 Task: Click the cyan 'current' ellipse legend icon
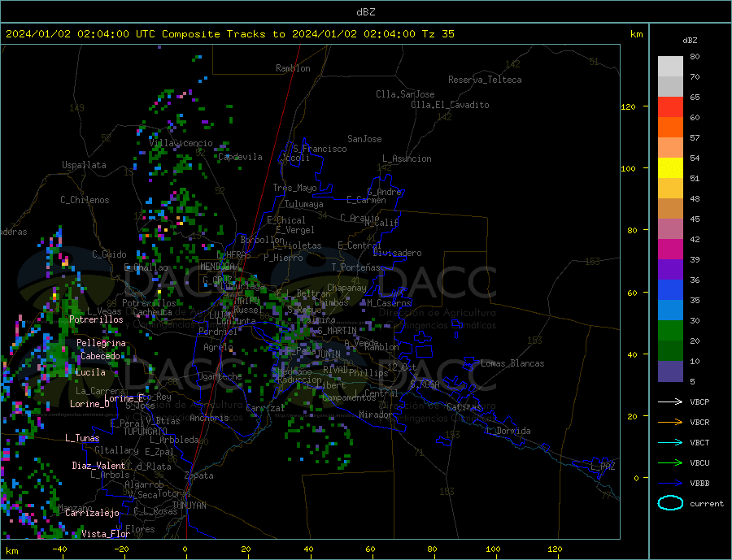pyautogui.click(x=670, y=503)
